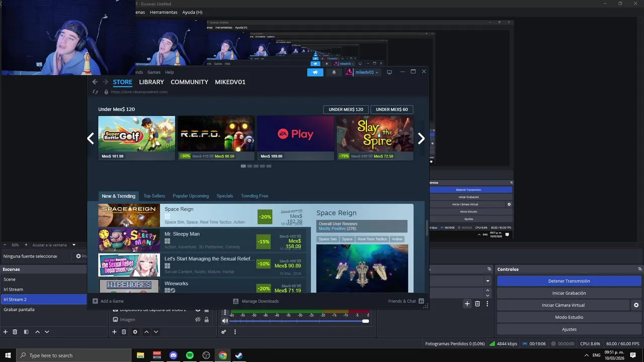The image size is (644, 362).
Task: Click the lock icon beside store URL
Action: pyautogui.click(x=106, y=92)
